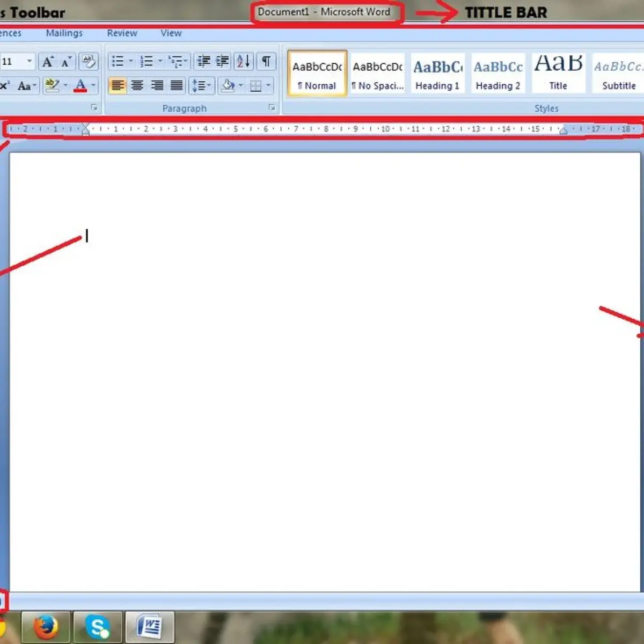Toggle show paragraph marks (pilcrow)
This screenshot has width=644, height=644.
tap(266, 61)
